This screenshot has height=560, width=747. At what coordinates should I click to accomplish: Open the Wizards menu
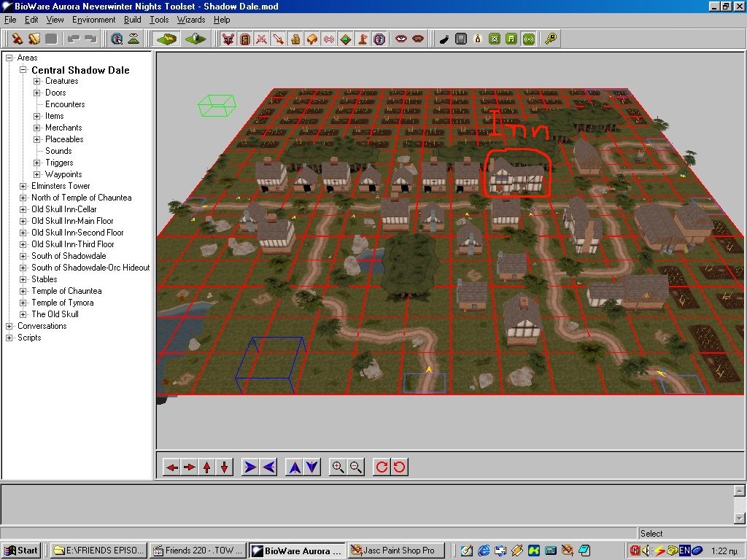point(190,20)
